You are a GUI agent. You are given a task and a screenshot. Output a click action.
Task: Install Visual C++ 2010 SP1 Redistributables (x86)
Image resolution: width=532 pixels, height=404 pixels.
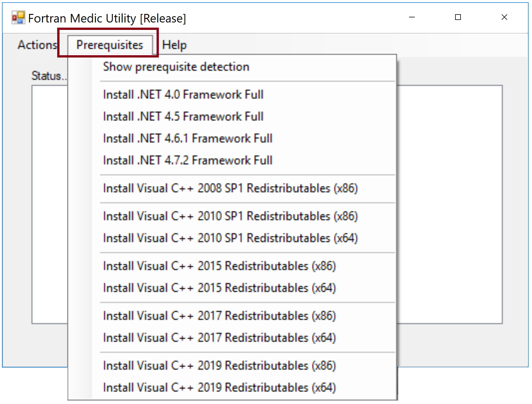(x=232, y=216)
